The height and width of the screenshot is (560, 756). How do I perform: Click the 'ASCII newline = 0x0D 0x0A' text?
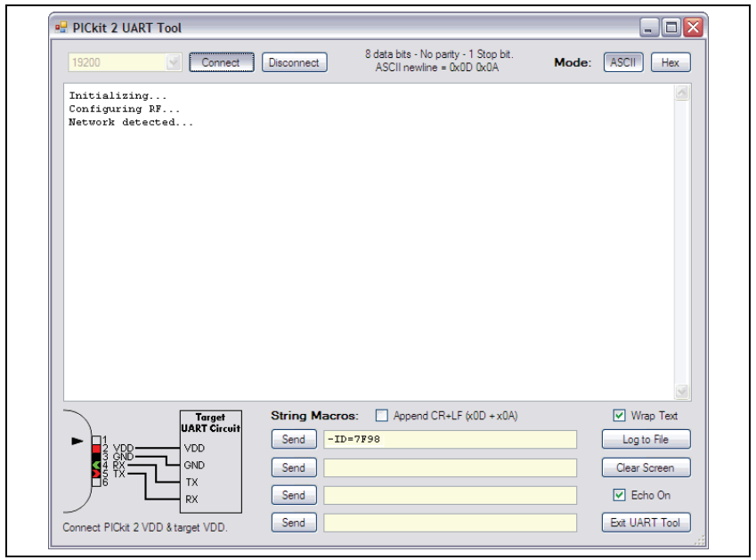(x=437, y=68)
